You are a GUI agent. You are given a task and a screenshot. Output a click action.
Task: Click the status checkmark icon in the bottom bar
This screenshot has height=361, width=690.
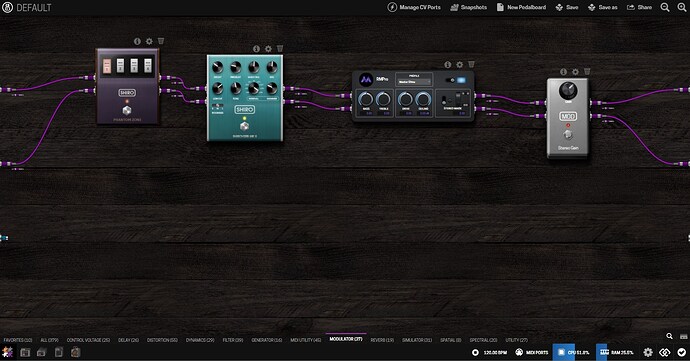coord(682,352)
